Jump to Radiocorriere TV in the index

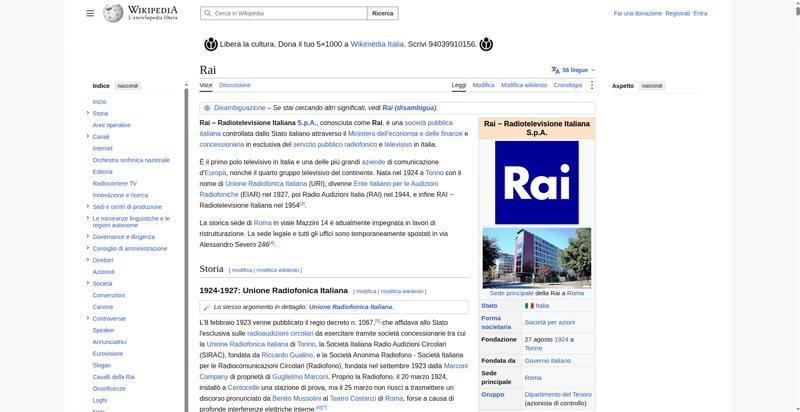[115, 184]
